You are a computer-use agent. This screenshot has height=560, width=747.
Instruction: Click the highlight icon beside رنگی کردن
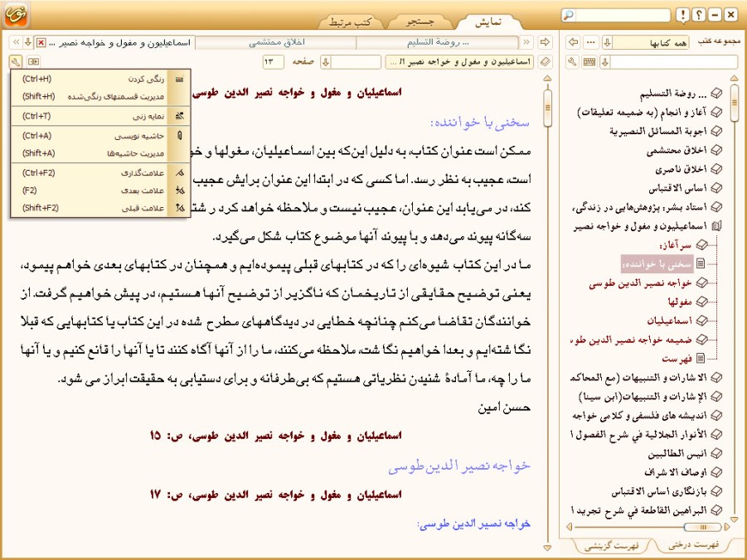179,80
